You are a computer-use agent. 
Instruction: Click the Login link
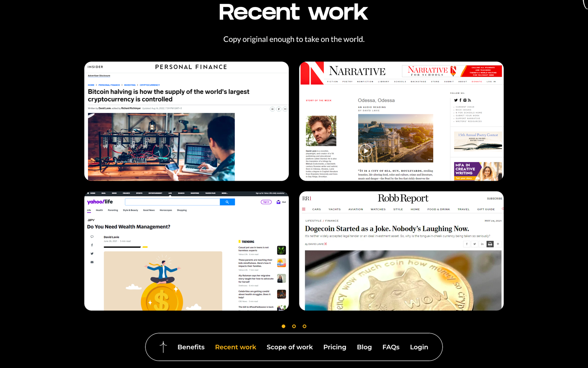pos(419,347)
